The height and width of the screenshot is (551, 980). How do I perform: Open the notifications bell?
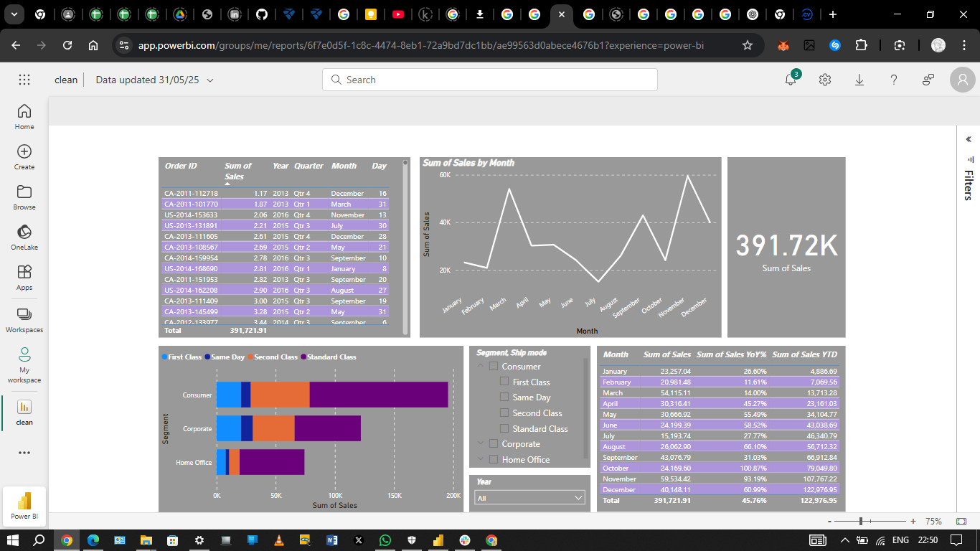[791, 80]
